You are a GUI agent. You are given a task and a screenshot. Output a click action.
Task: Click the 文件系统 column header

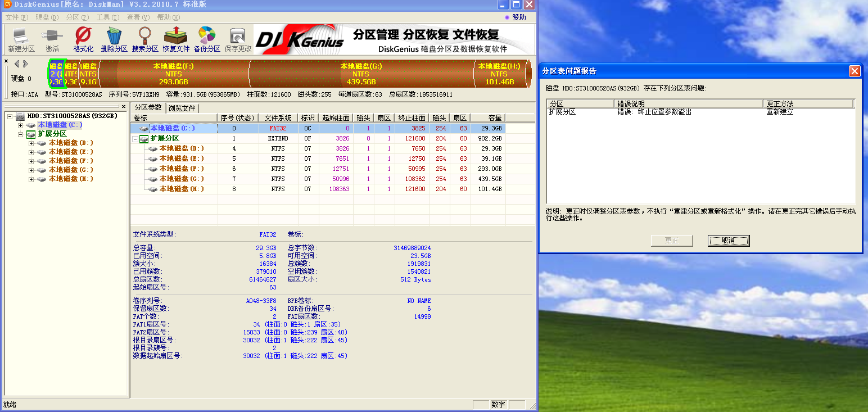coord(278,118)
